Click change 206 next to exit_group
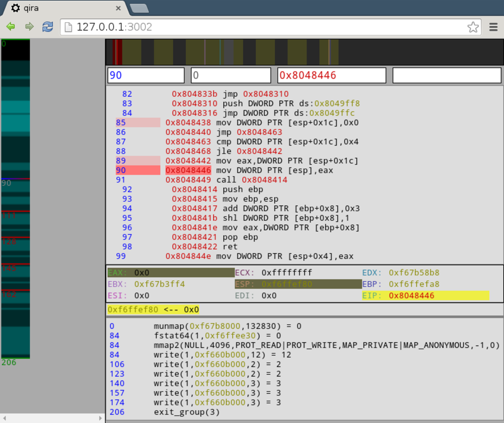 click(x=117, y=412)
